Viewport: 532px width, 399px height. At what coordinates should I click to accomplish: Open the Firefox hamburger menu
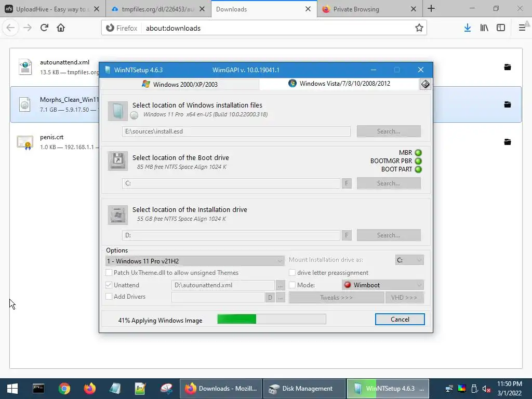(x=522, y=28)
